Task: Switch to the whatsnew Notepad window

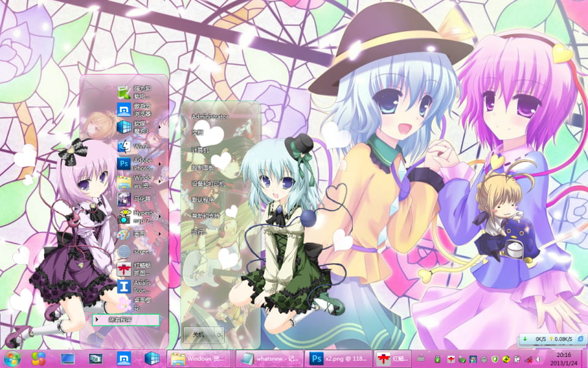Action: coord(268,358)
